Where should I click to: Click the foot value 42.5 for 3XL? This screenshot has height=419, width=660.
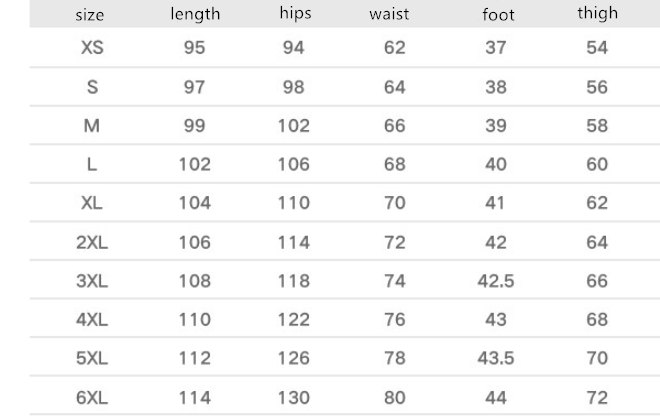(496, 280)
